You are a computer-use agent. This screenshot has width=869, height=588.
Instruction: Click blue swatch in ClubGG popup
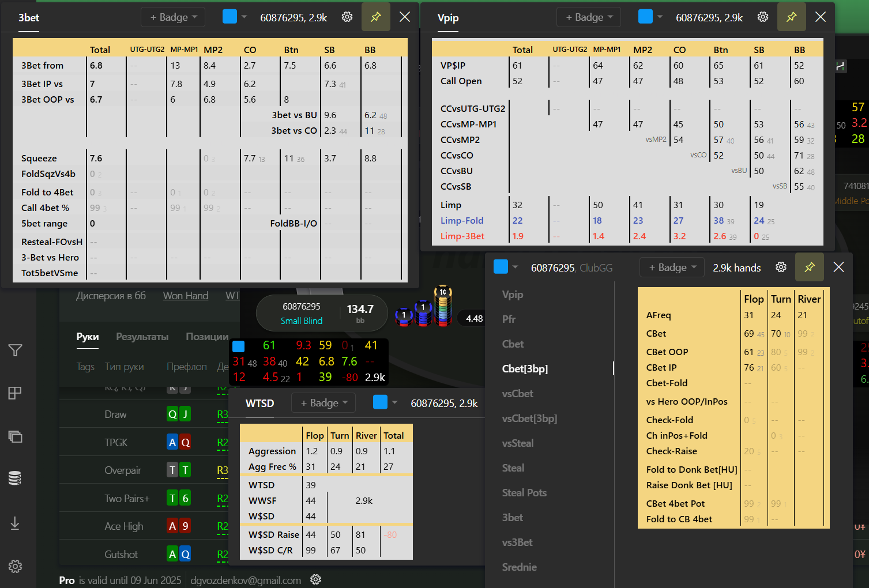(x=501, y=267)
